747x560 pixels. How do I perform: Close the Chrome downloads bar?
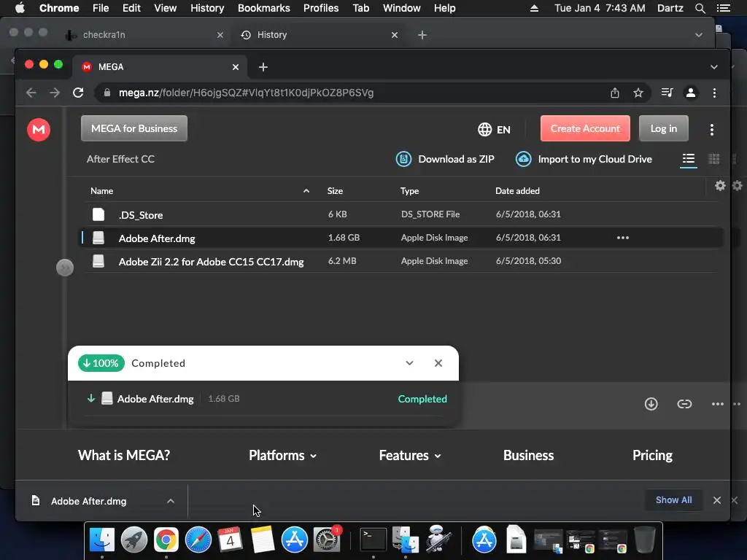pos(717,500)
